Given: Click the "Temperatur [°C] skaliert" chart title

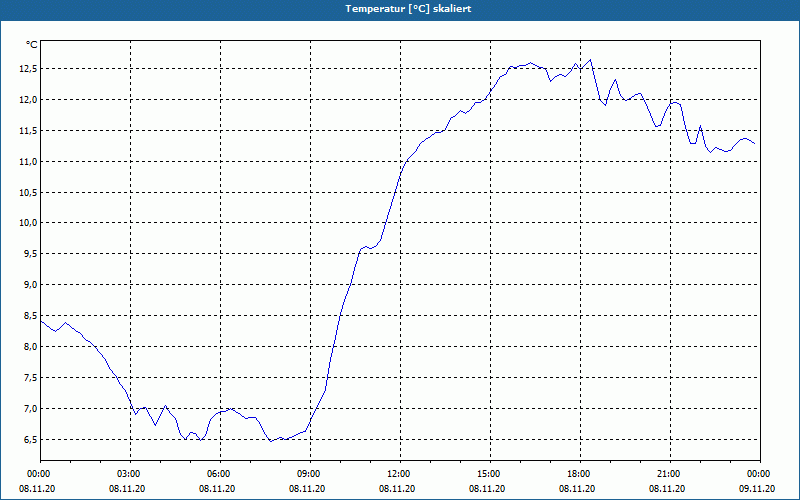Looking at the screenshot, I should (x=408, y=9).
